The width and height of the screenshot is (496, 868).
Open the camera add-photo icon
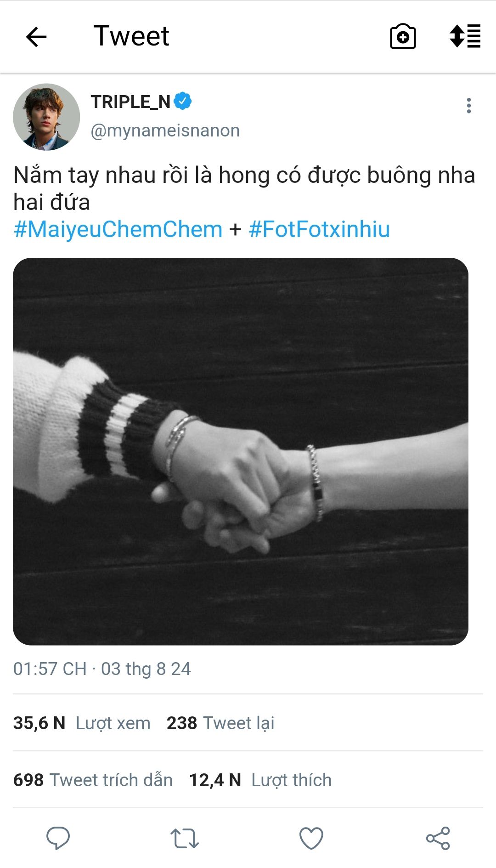click(x=403, y=36)
